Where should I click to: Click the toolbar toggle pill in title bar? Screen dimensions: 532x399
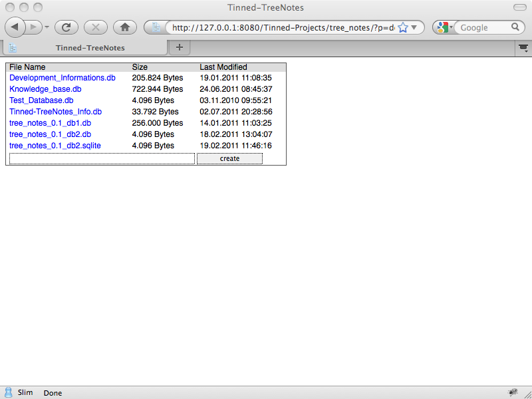[x=520, y=7]
